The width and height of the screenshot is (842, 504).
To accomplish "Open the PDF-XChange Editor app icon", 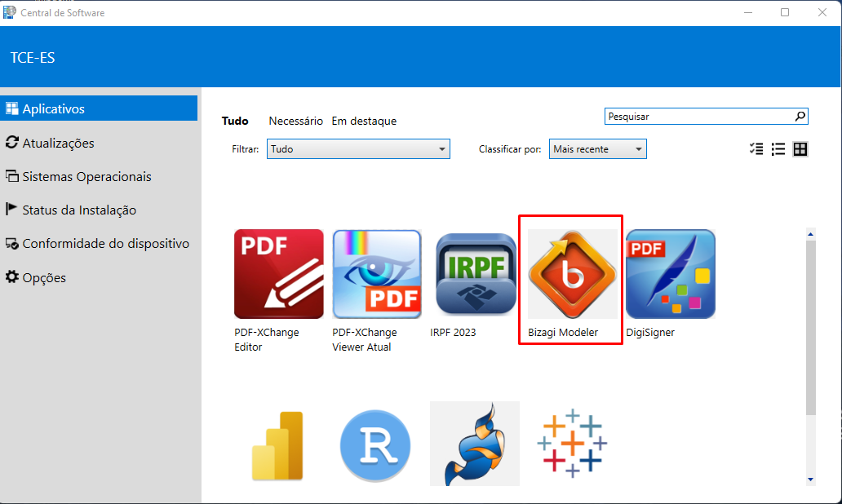I will point(279,274).
